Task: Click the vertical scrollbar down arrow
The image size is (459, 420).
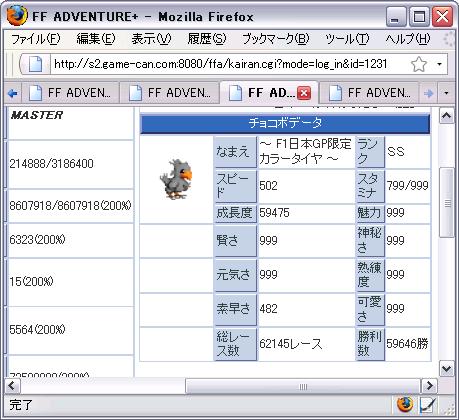Action: (446, 369)
